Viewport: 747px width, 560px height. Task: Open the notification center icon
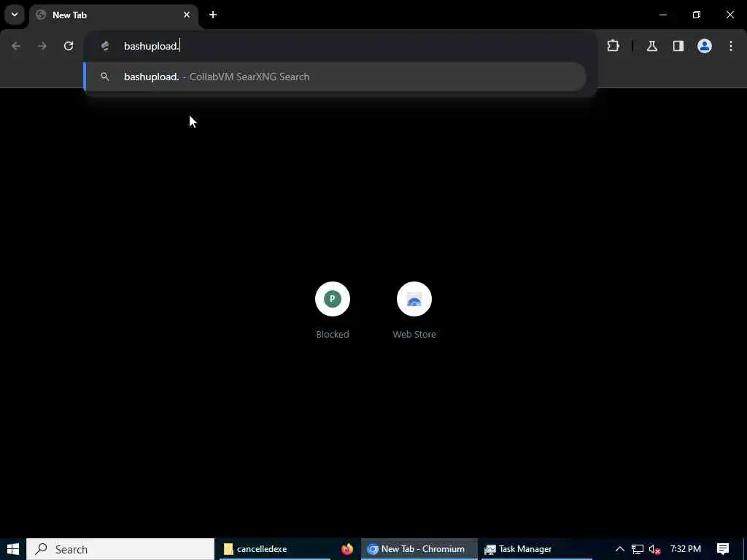(723, 549)
